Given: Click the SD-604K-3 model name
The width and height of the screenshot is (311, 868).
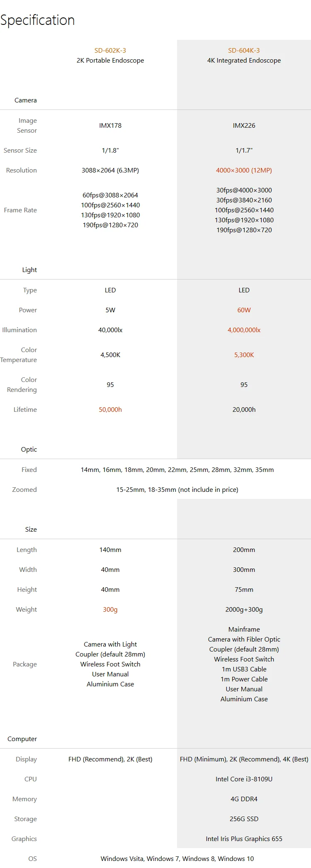Looking at the screenshot, I should point(244,51).
